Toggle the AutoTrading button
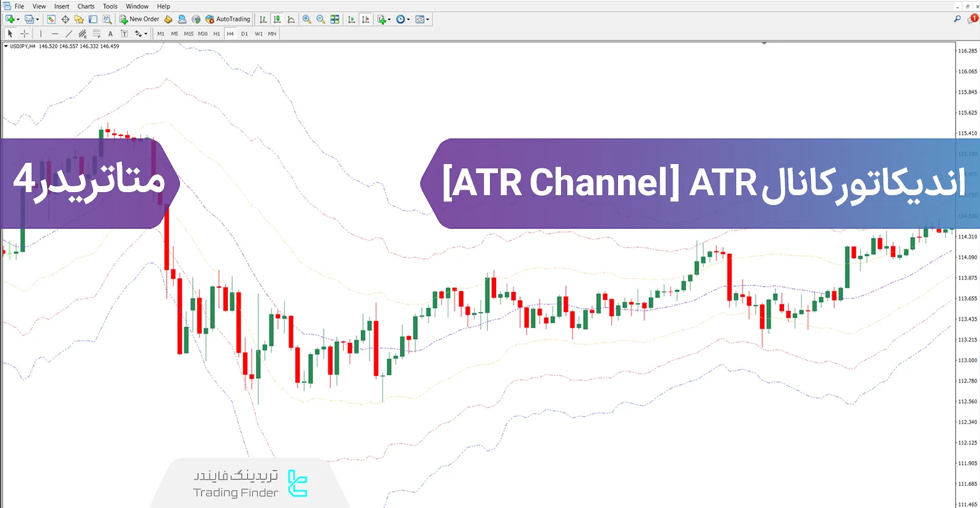Image resolution: width=980 pixels, height=508 pixels. click(228, 20)
